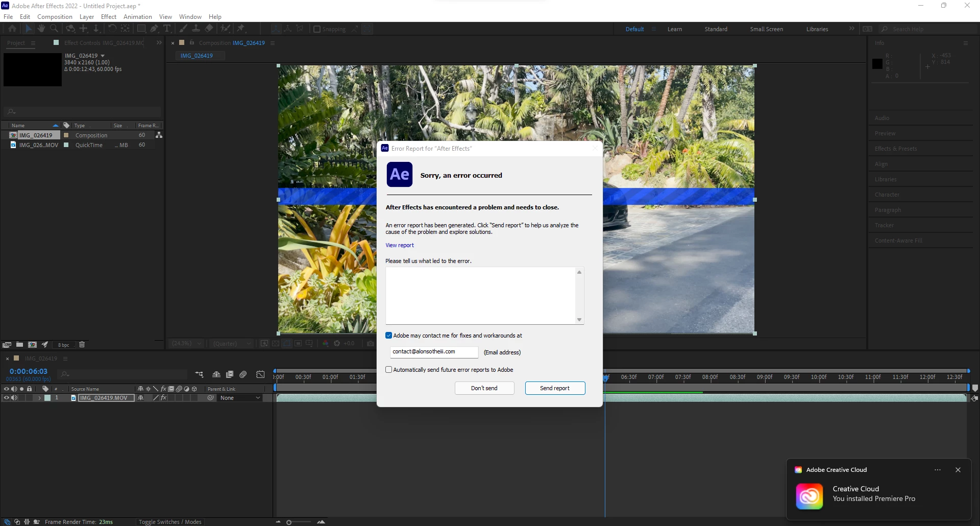Open the Info panel menu

coord(966,43)
